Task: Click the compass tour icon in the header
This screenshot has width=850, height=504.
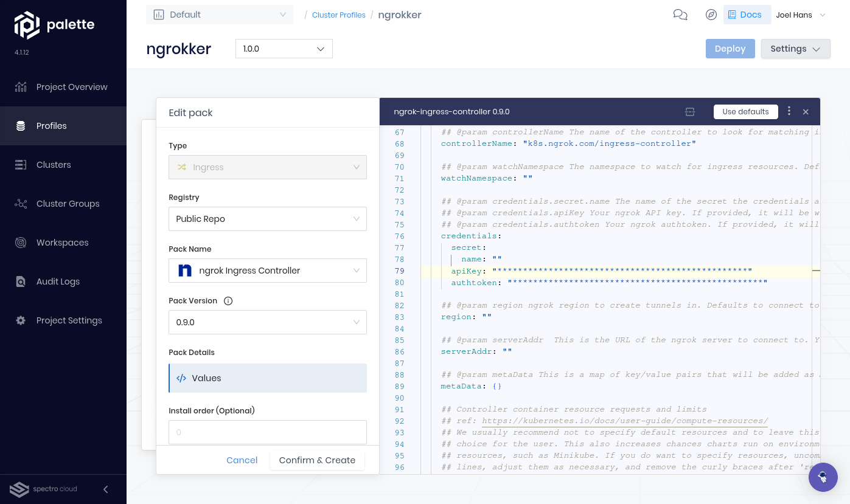Action: 711,15
